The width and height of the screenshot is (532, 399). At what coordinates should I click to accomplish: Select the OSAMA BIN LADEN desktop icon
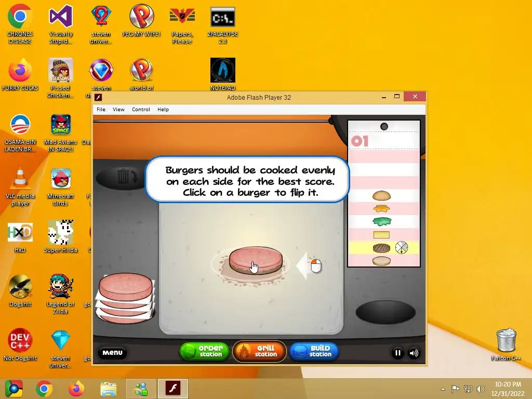click(x=20, y=133)
